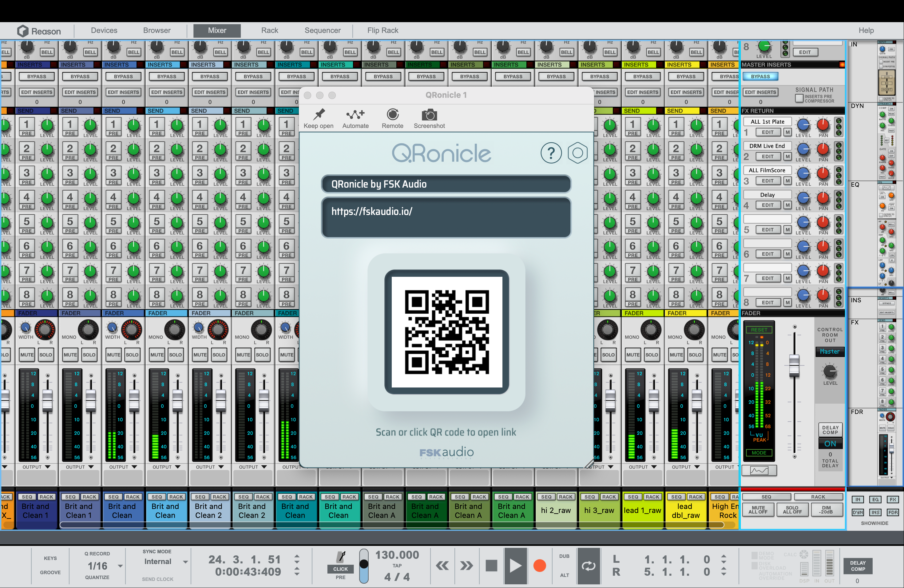Click SOLO ALL OFF button
The height and width of the screenshot is (588, 904).
792,510
